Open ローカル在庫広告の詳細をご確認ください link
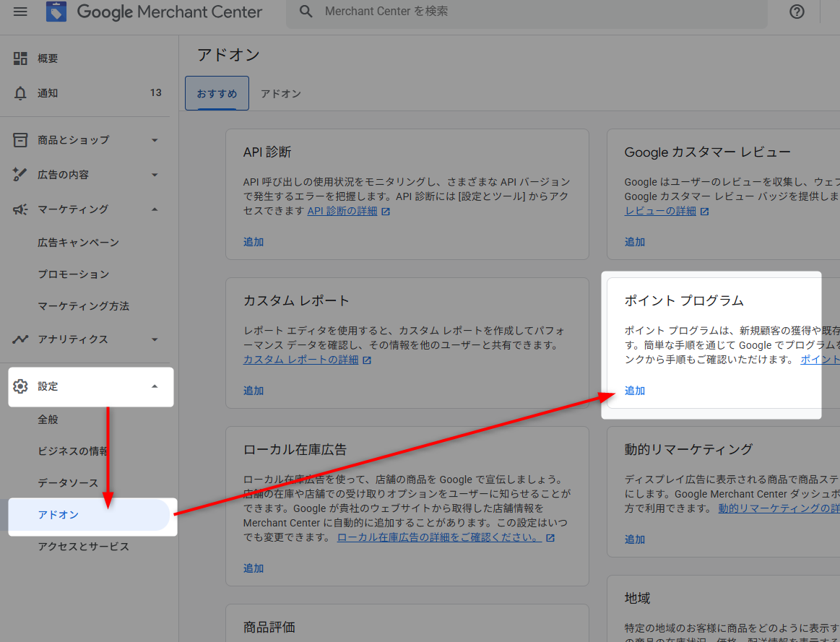840x642 pixels. click(439, 537)
